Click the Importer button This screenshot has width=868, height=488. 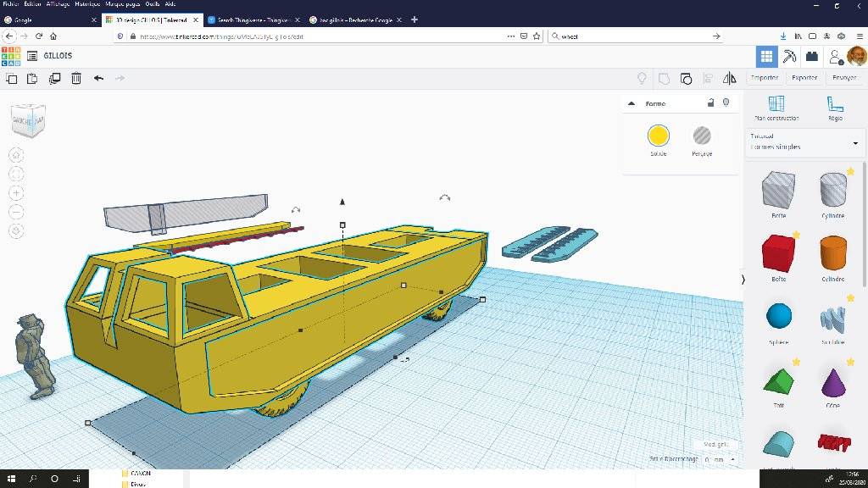765,78
